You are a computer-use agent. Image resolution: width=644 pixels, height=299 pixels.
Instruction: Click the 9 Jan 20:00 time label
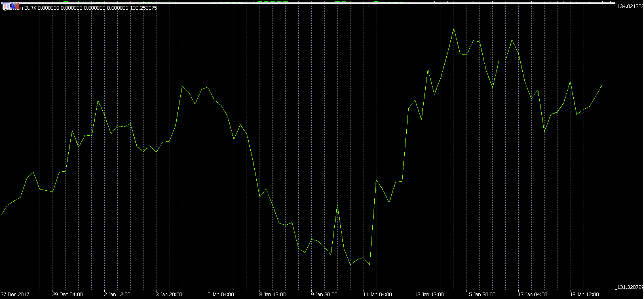(x=324, y=295)
